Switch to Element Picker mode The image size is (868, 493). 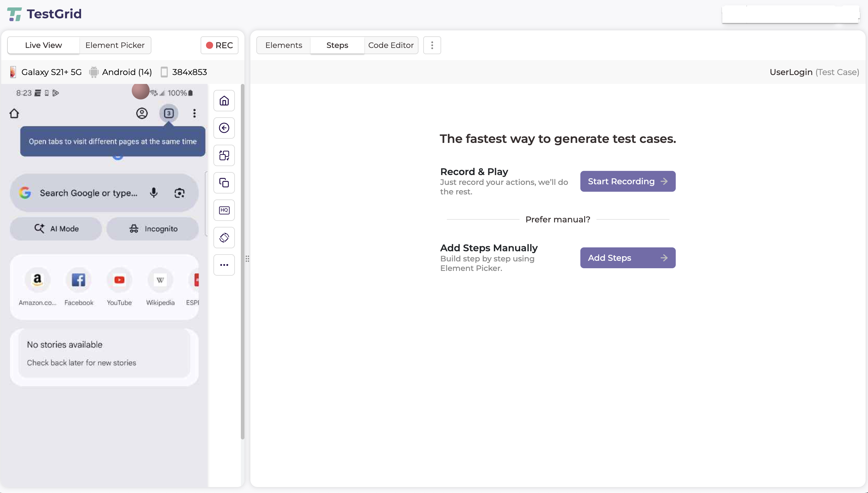(x=115, y=45)
